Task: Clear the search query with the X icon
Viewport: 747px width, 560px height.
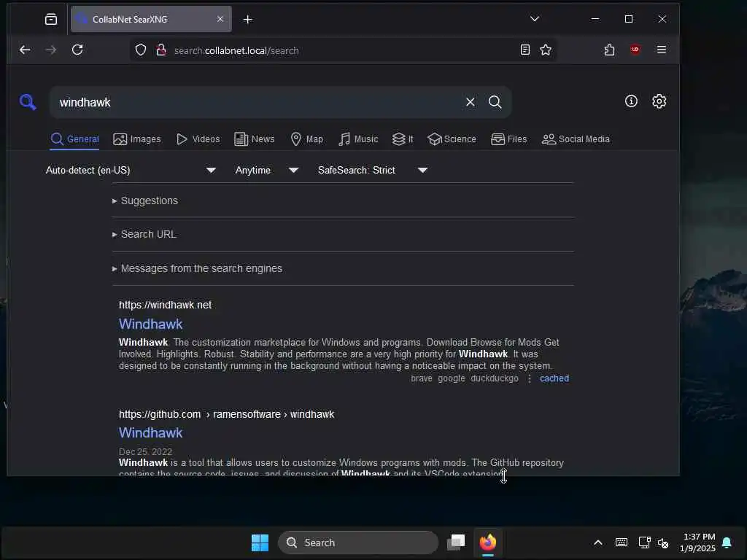Action: click(471, 102)
